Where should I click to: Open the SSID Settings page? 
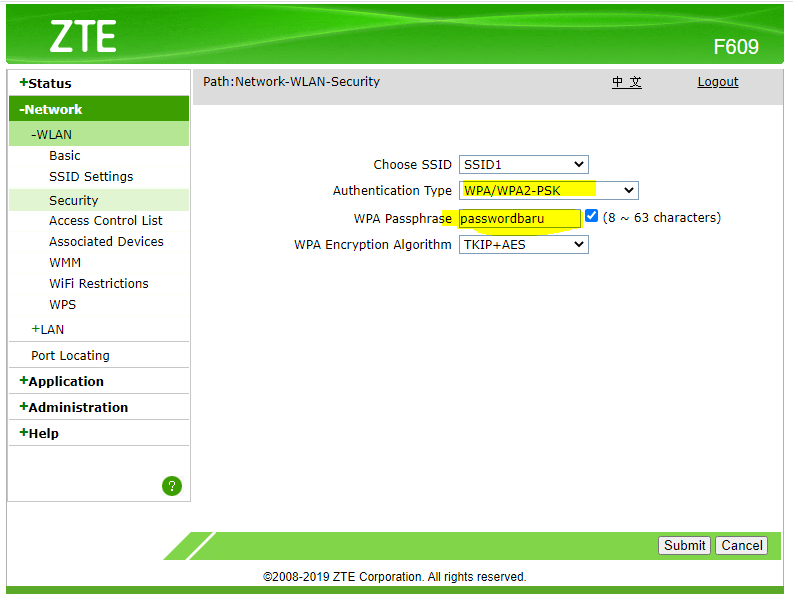91,177
